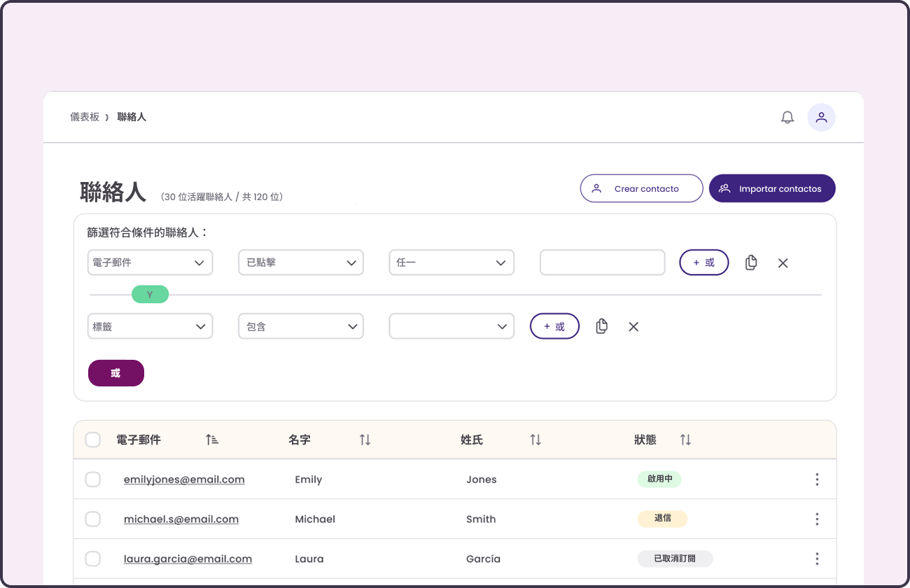The height and width of the screenshot is (588, 910).
Task: Open the user profile avatar icon
Action: point(821,118)
